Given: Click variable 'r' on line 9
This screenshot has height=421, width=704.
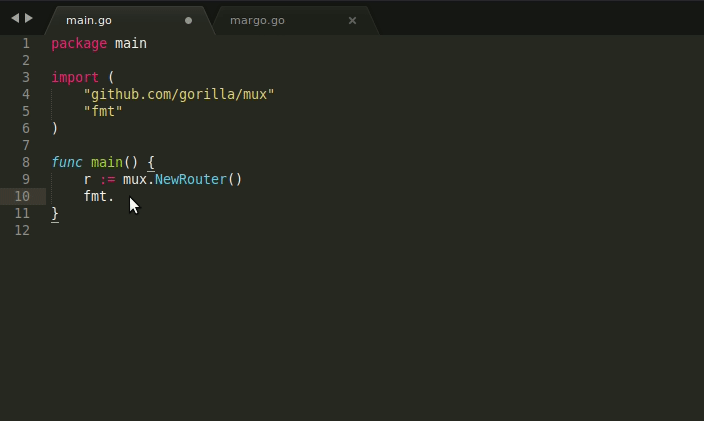Looking at the screenshot, I should pos(88,180).
